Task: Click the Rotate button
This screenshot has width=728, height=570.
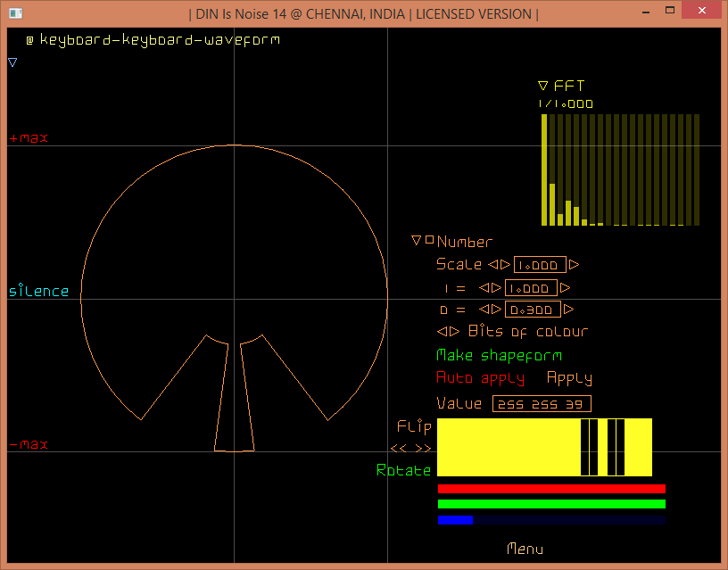Action: (403, 470)
